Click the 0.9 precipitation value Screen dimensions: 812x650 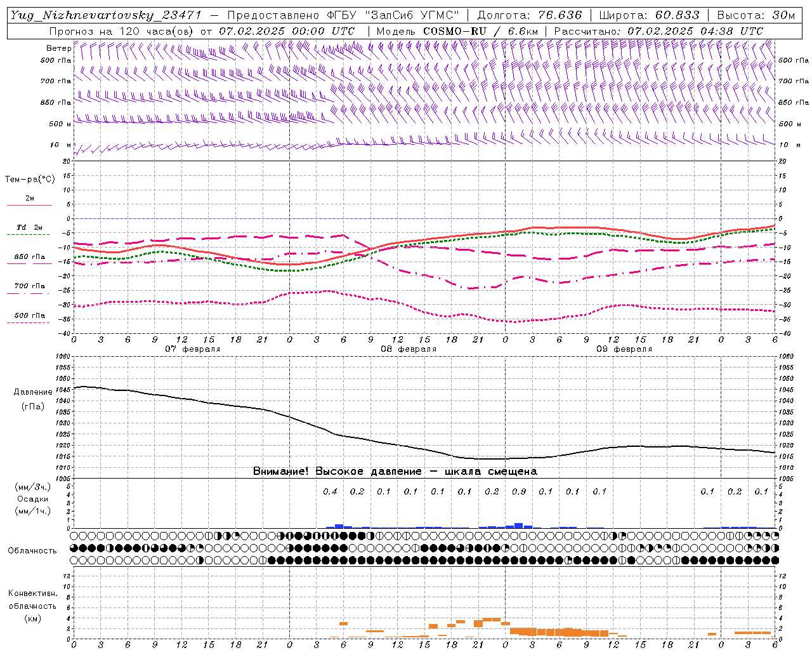pyautogui.click(x=518, y=491)
